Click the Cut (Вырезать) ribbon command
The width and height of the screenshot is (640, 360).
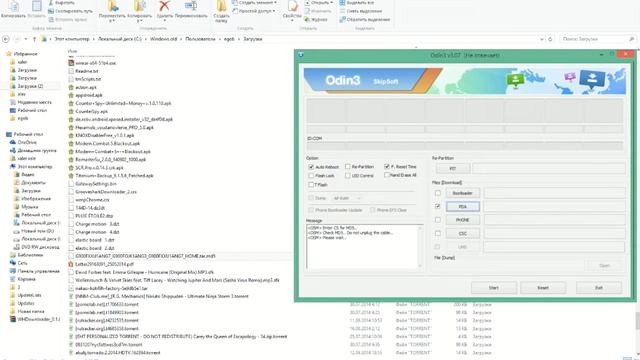pos(61,3)
